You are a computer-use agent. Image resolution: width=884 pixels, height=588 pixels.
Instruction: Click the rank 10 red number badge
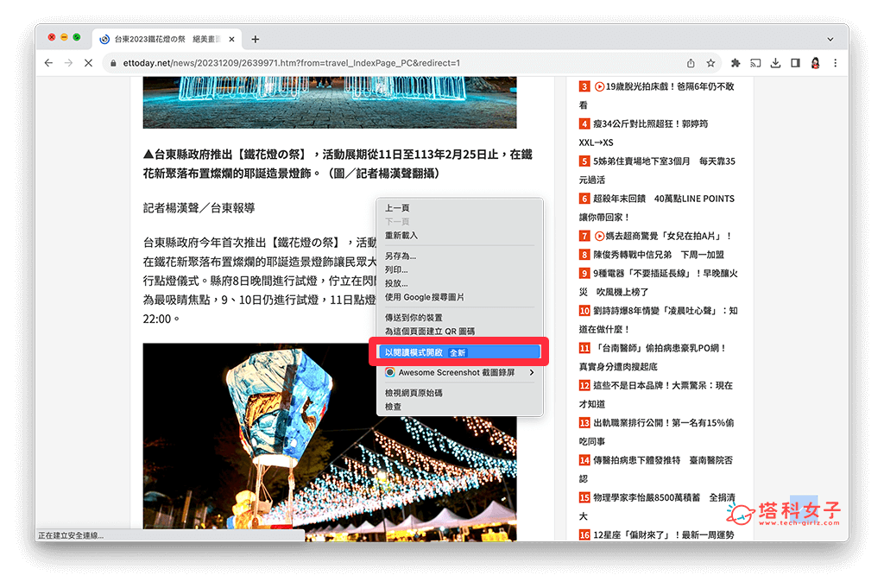click(584, 311)
